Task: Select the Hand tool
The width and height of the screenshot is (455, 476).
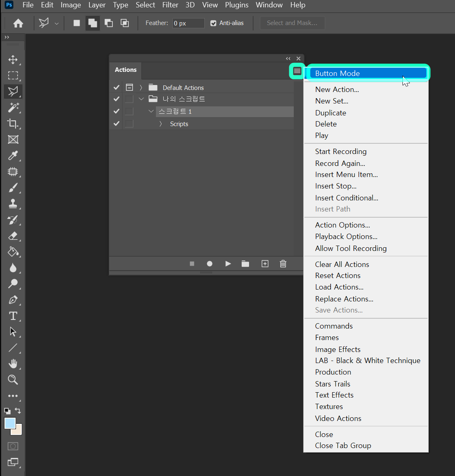Action: [13, 364]
